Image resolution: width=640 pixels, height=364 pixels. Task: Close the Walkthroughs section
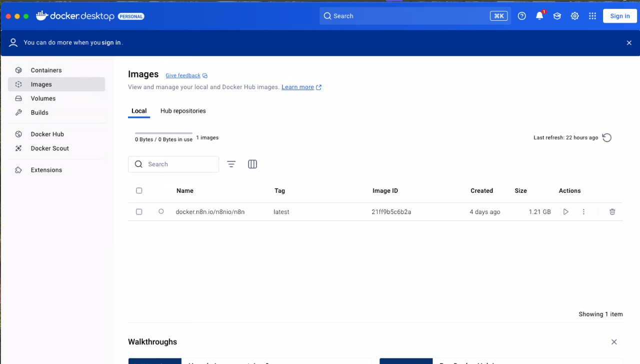pyautogui.click(x=614, y=342)
